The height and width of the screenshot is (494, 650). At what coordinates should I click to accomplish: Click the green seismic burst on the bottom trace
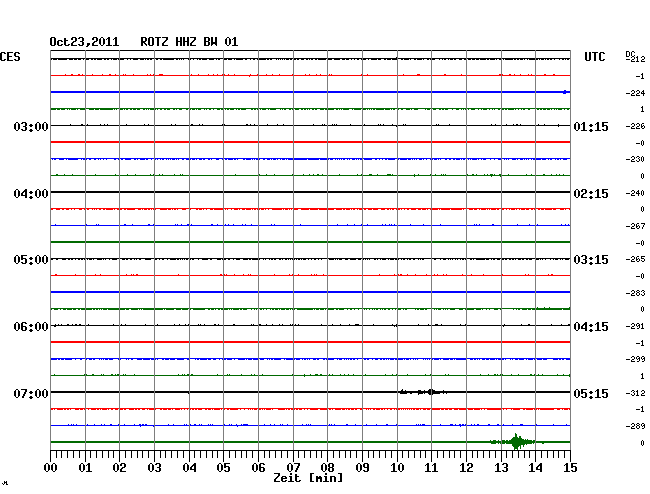(x=517, y=442)
